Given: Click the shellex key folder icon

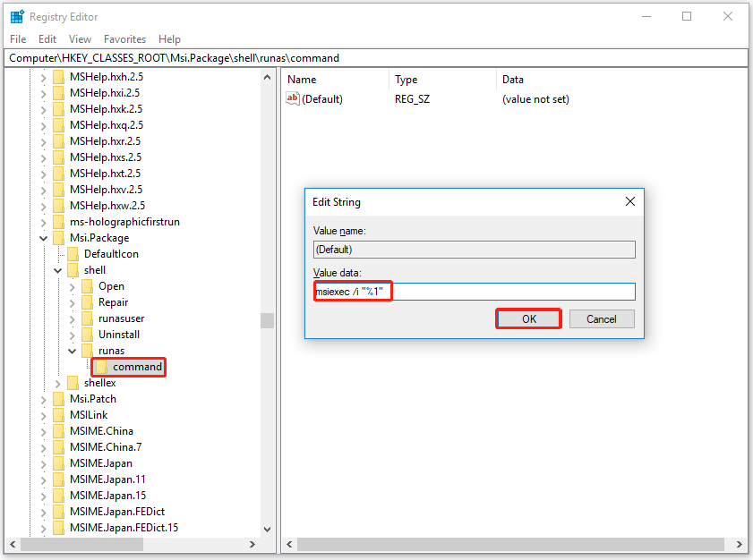Looking at the screenshot, I should (x=73, y=382).
